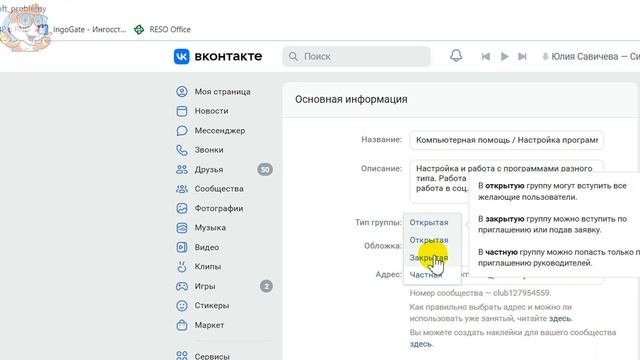The height and width of the screenshot is (360, 640).
Task: Focus the Поиск search field
Action: 356,56
